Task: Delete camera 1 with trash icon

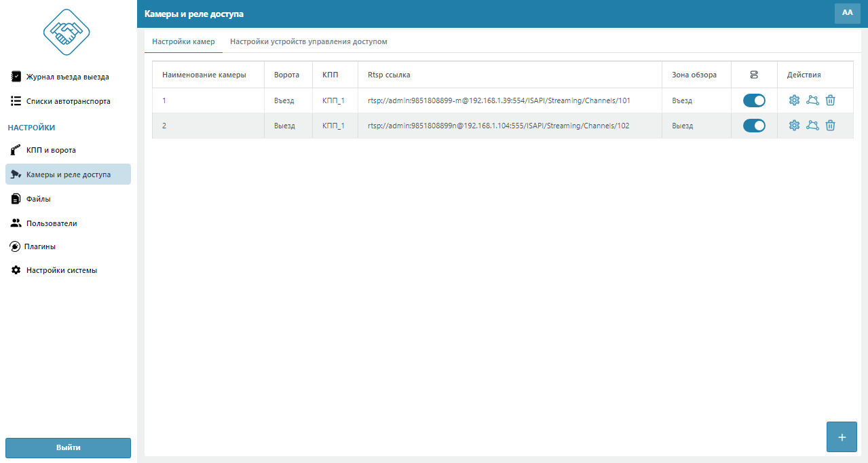Action: click(x=830, y=100)
